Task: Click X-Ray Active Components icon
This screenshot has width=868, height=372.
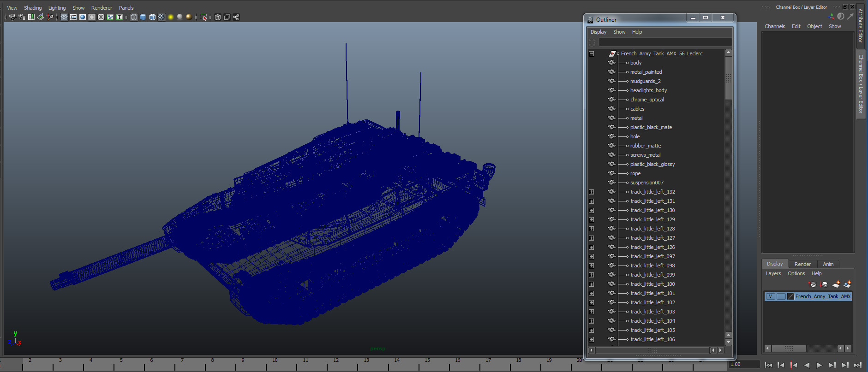Action: [x=227, y=17]
